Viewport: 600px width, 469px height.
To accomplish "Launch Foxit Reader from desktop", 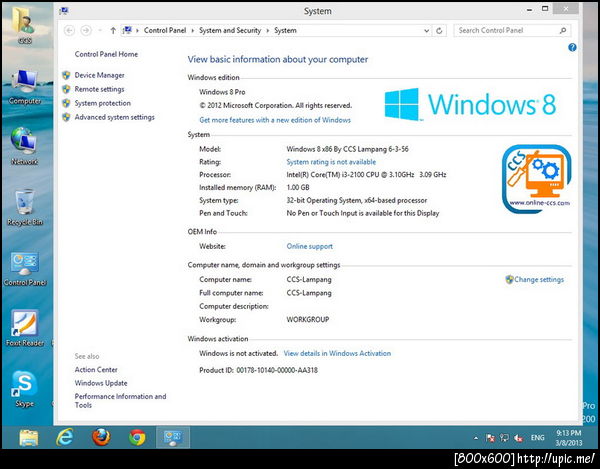I will (25, 328).
